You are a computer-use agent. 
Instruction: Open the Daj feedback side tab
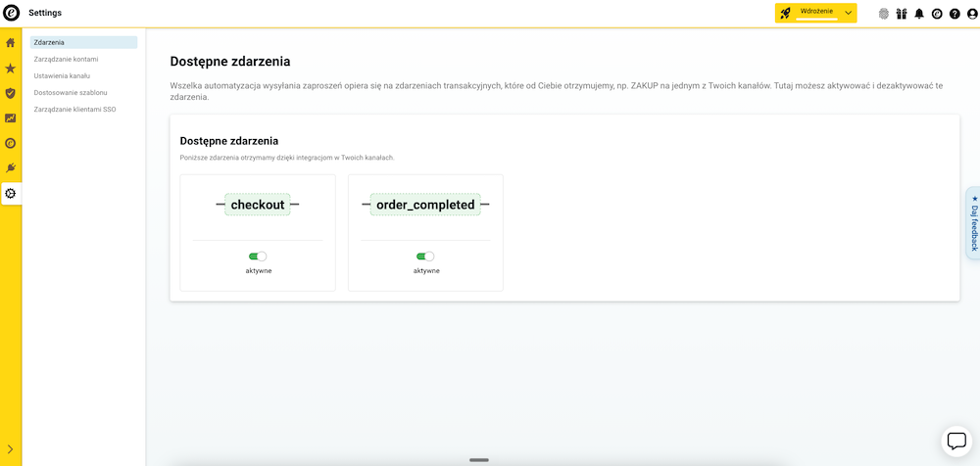pos(973,222)
